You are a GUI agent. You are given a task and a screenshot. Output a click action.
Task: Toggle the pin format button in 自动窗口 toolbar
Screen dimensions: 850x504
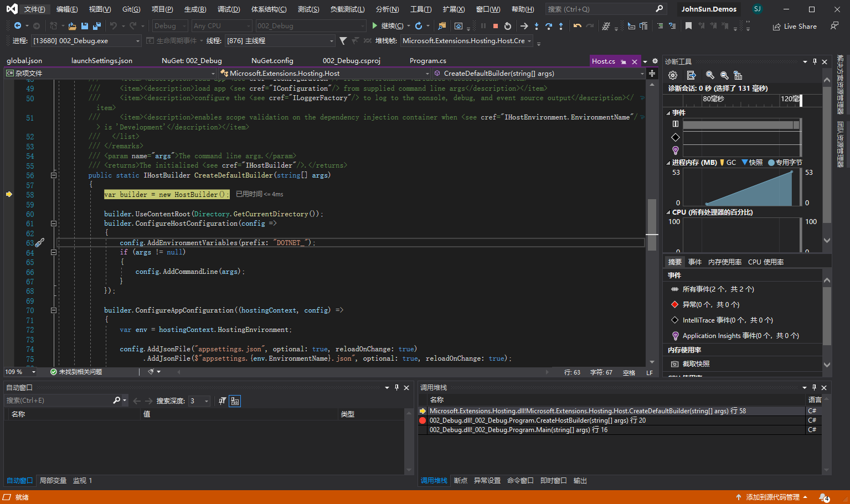(222, 401)
